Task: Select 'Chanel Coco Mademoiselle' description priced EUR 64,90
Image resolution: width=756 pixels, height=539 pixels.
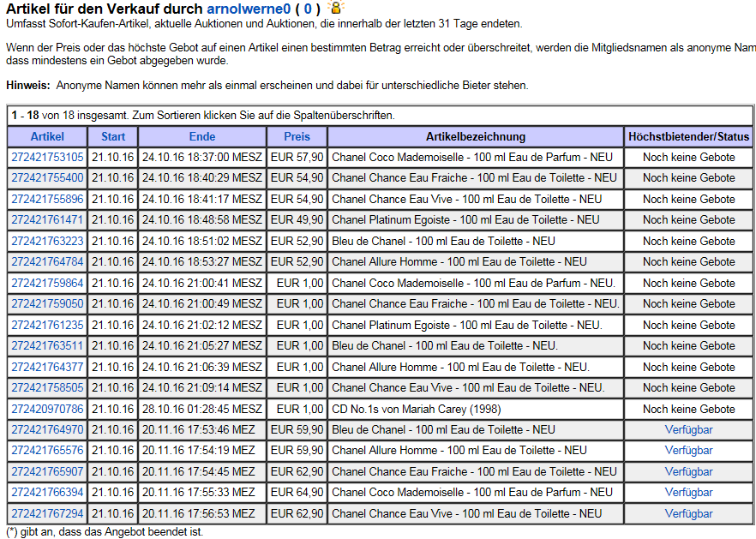Action: pyautogui.click(x=472, y=492)
